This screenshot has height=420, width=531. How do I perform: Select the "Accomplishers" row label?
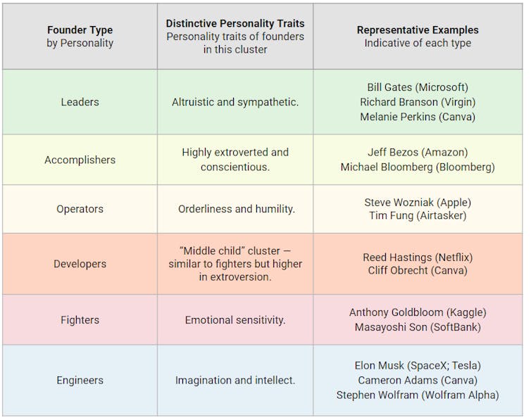80,160
